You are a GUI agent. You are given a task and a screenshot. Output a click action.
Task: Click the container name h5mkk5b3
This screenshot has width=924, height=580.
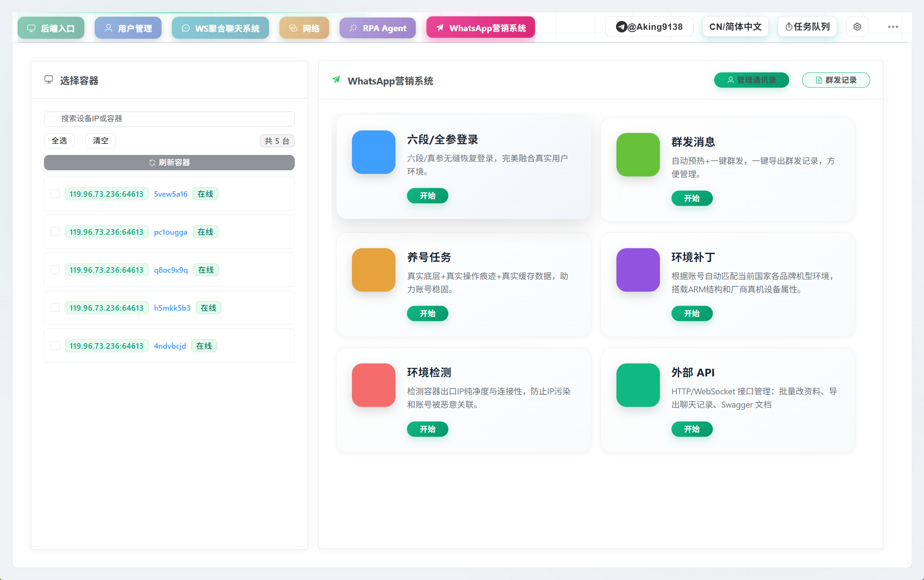[x=172, y=308]
